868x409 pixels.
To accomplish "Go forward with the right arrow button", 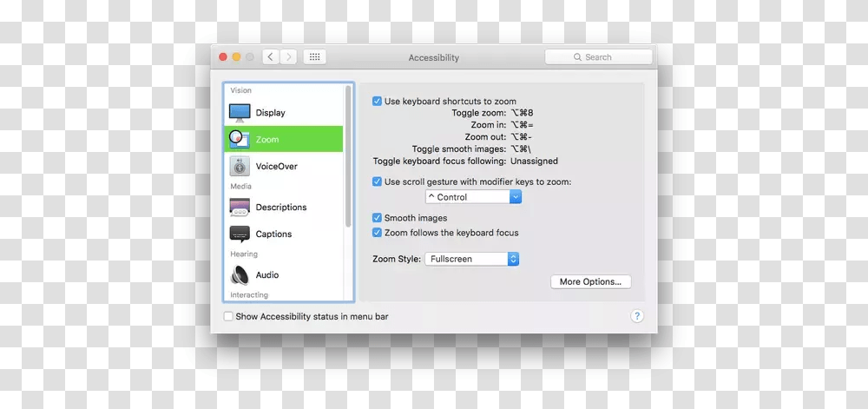I will (x=289, y=57).
